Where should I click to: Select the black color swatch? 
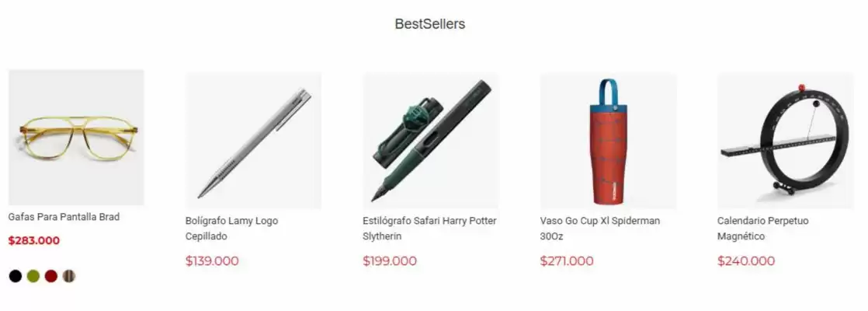(x=16, y=276)
